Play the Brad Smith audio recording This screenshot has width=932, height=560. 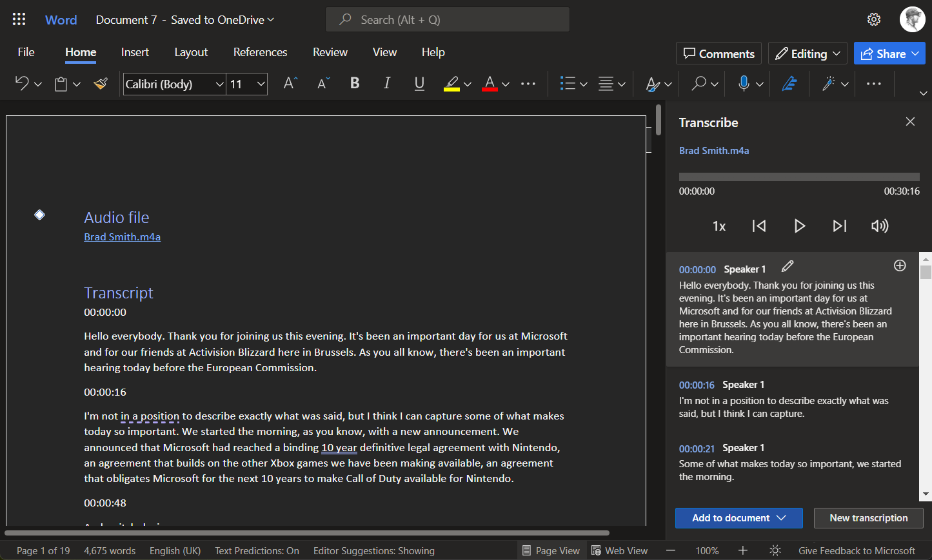(x=800, y=226)
